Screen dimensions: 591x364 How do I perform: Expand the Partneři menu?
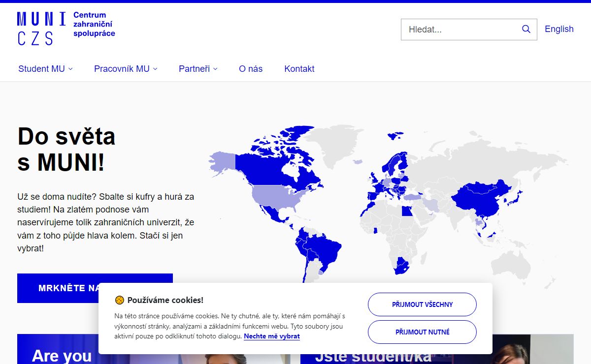tap(198, 69)
